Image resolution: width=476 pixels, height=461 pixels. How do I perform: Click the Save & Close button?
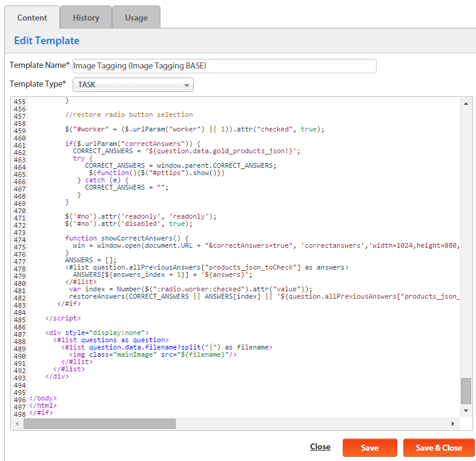click(438, 448)
